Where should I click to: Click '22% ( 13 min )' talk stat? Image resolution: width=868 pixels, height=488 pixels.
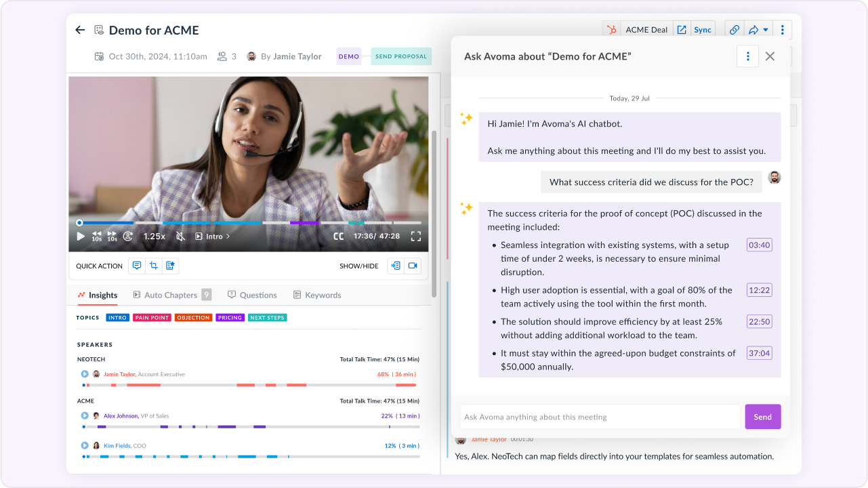[x=400, y=415]
